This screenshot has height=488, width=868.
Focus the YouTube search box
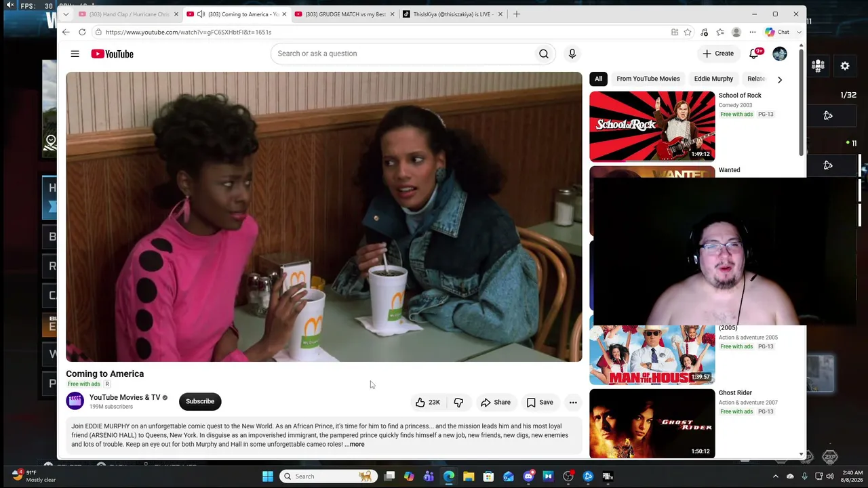point(402,54)
